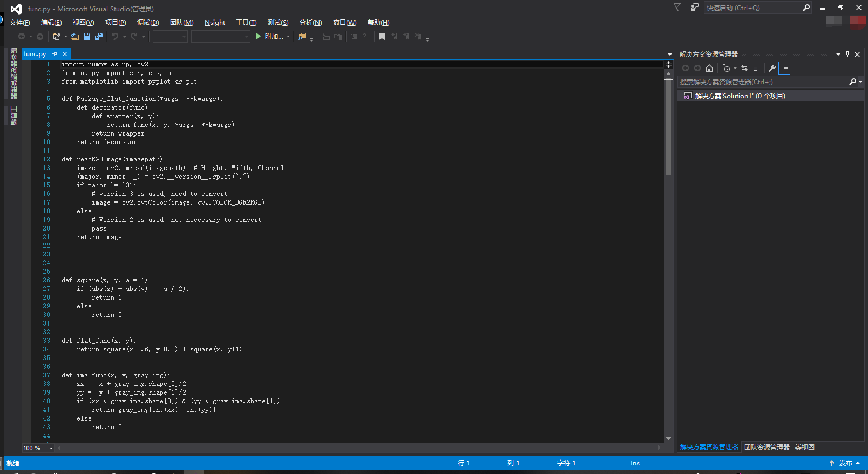Image resolution: width=868 pixels, height=474 pixels.
Task: Toggle pin on the func.py tab
Action: coord(55,54)
